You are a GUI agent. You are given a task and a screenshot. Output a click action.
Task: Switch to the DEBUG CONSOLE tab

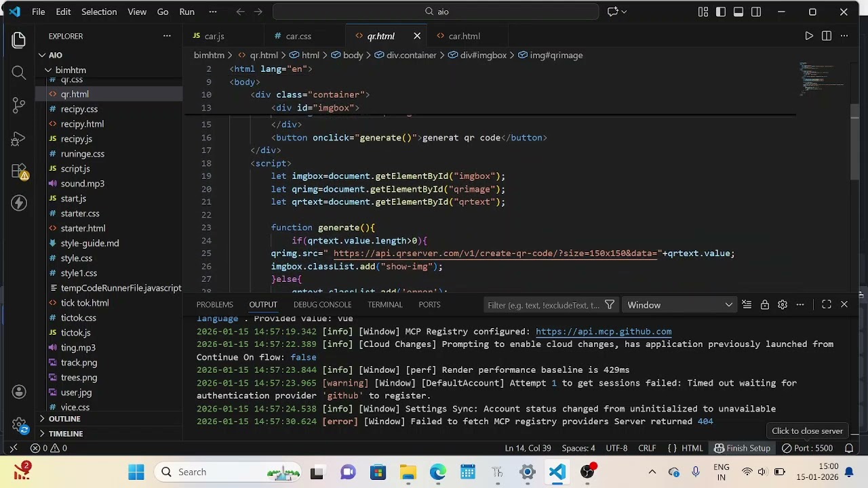click(x=322, y=305)
